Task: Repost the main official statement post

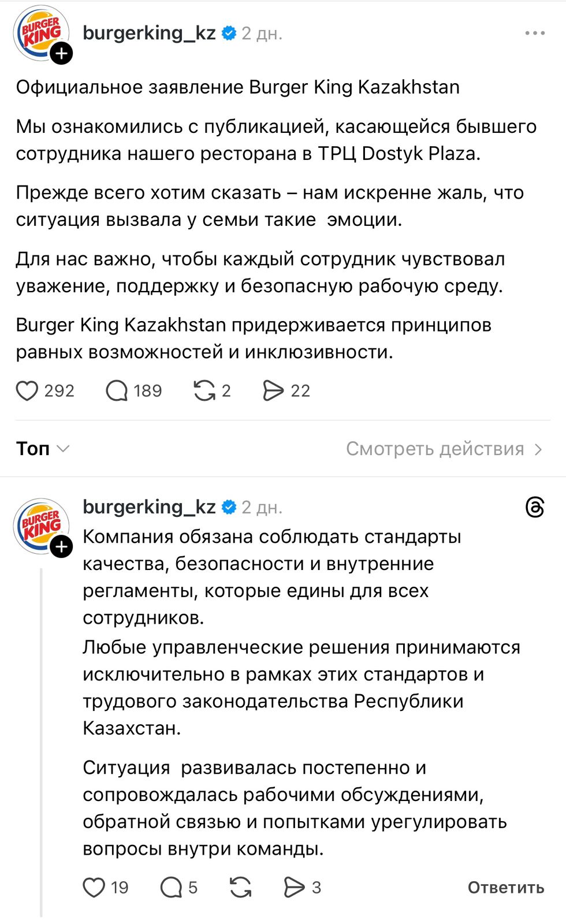Action: click(x=204, y=391)
